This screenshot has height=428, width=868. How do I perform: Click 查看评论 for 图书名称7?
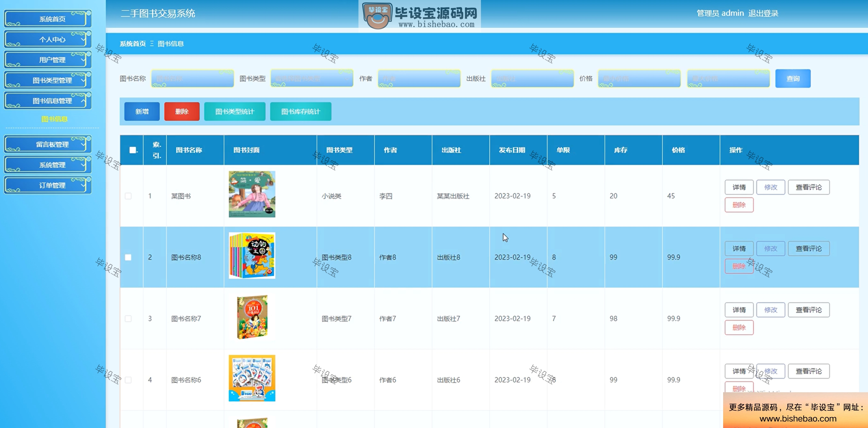click(809, 310)
